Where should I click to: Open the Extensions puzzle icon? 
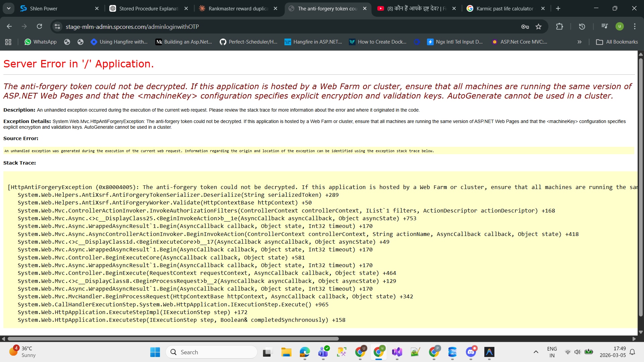click(x=559, y=26)
